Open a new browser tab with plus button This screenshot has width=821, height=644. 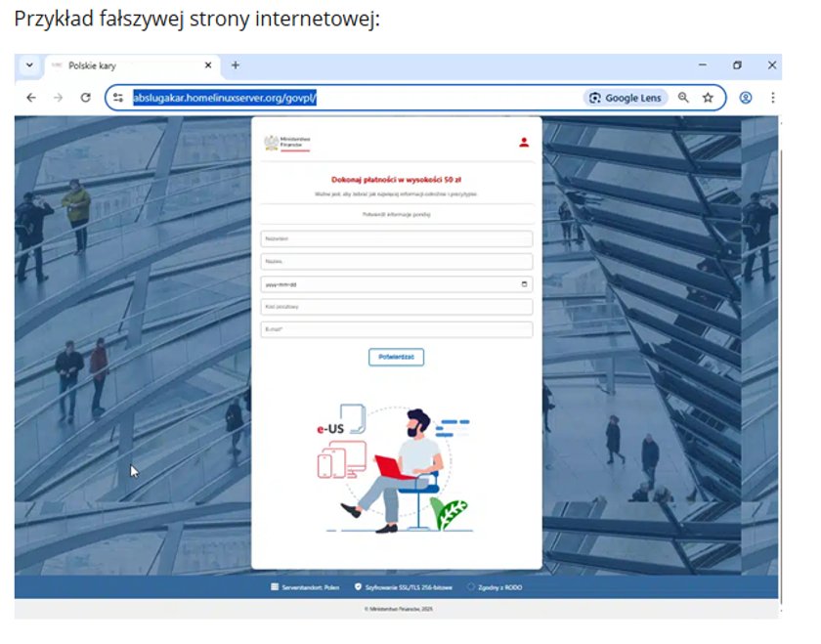click(x=235, y=66)
